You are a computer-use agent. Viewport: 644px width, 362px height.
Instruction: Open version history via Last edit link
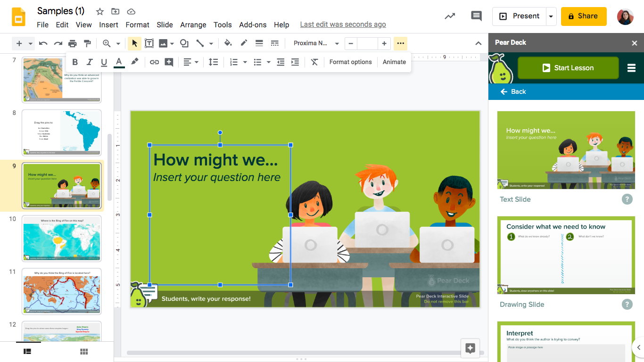(x=343, y=24)
